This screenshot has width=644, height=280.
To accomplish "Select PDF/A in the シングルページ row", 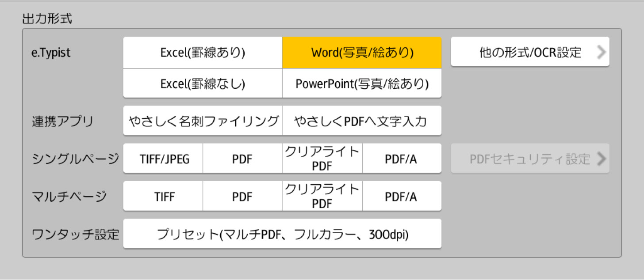I will coord(401,159).
